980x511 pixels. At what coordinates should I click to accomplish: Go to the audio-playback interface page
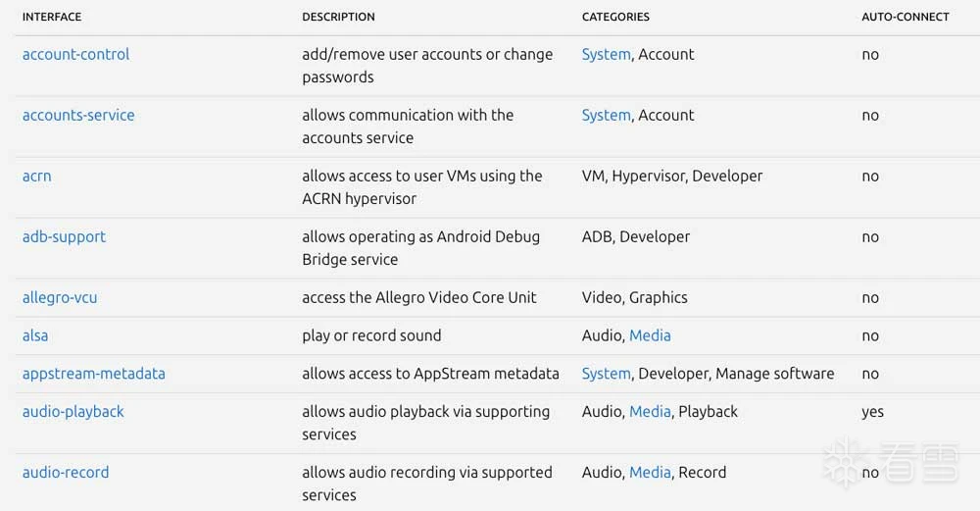click(73, 412)
